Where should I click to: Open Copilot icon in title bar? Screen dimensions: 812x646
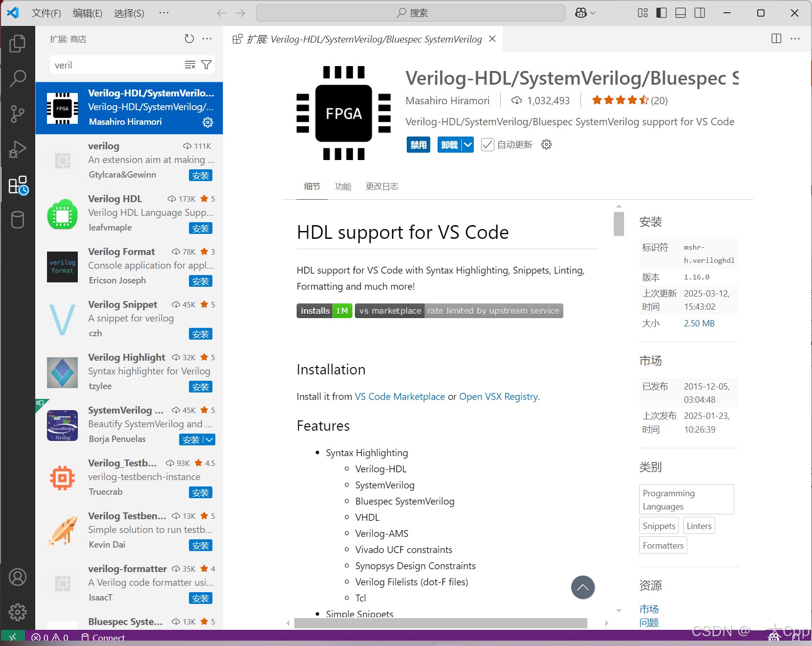click(x=581, y=13)
